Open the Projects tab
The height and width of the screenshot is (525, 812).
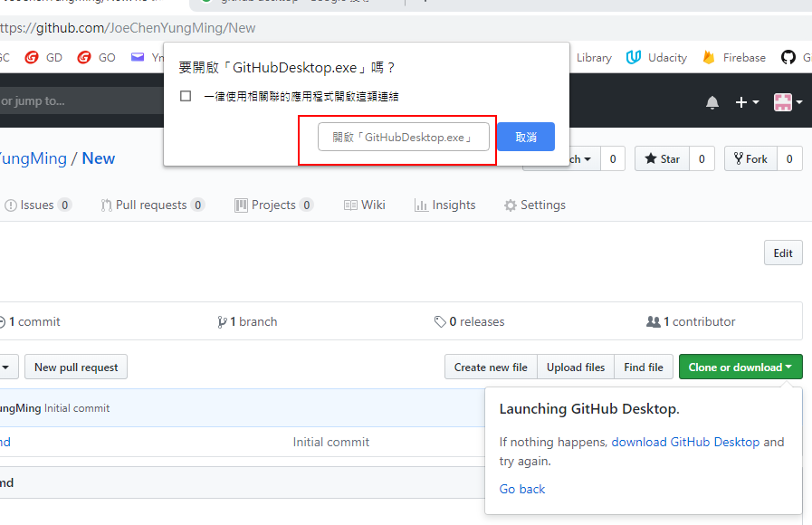(273, 205)
